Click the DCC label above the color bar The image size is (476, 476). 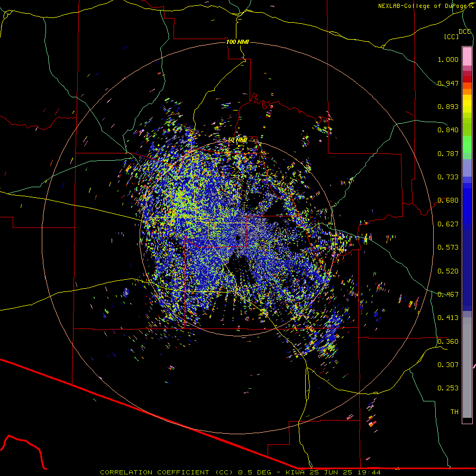pyautogui.click(x=465, y=32)
